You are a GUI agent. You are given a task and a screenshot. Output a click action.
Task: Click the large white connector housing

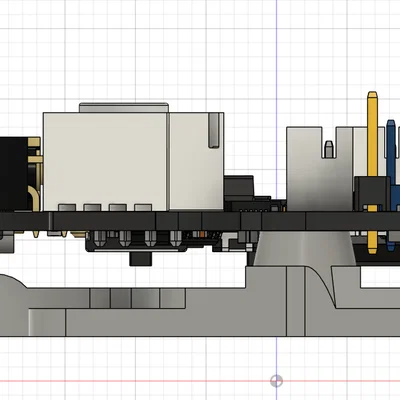click(x=133, y=162)
